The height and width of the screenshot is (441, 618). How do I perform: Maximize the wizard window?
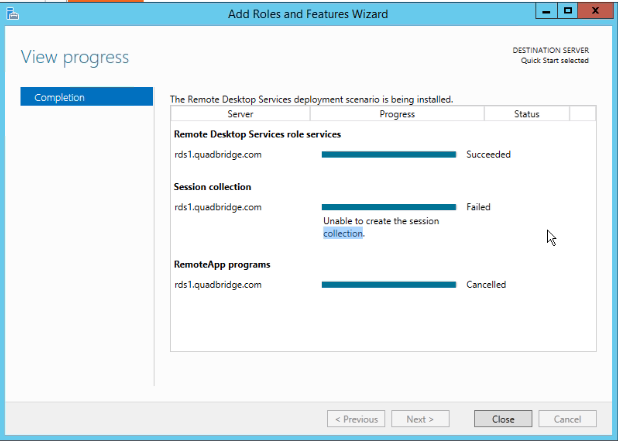tap(568, 11)
